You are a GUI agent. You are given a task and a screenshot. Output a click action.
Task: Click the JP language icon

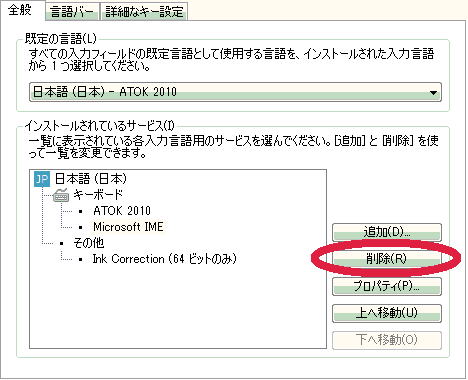pyautogui.click(x=42, y=179)
